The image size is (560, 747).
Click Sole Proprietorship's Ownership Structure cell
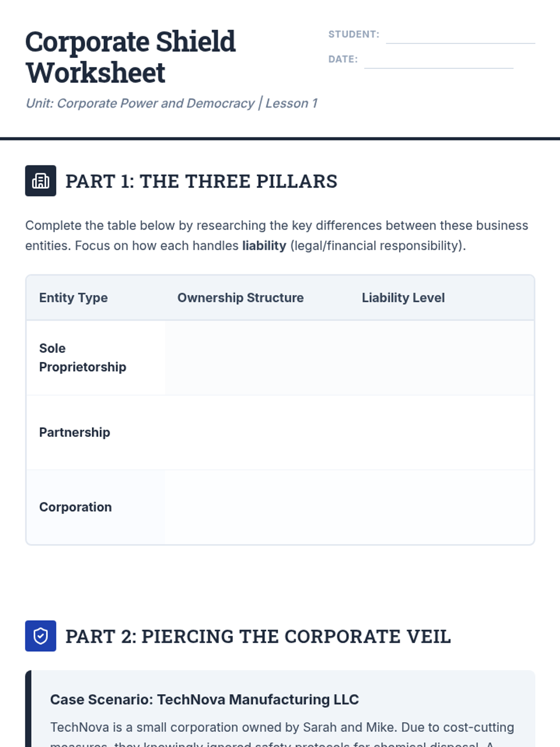(257, 358)
